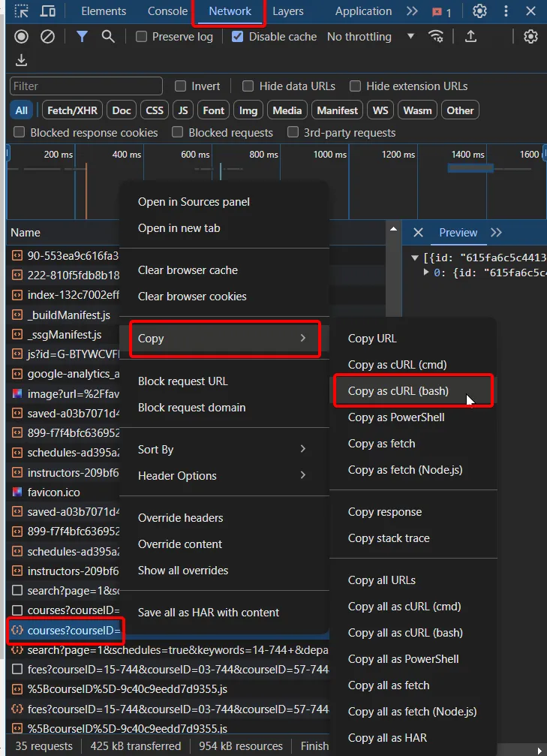Show more DevTools tabs chevron
This screenshot has width=547, height=756.
coord(412,11)
